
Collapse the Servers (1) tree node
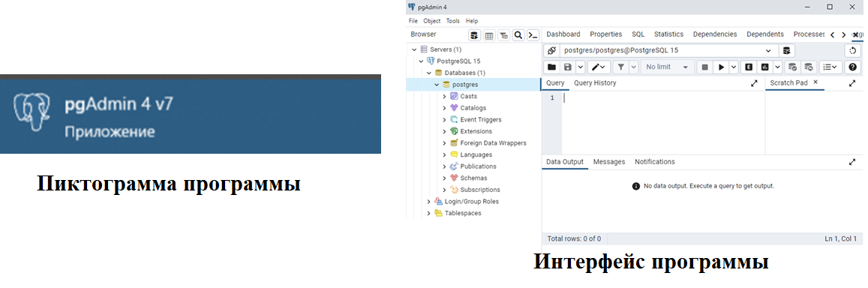pos(413,49)
